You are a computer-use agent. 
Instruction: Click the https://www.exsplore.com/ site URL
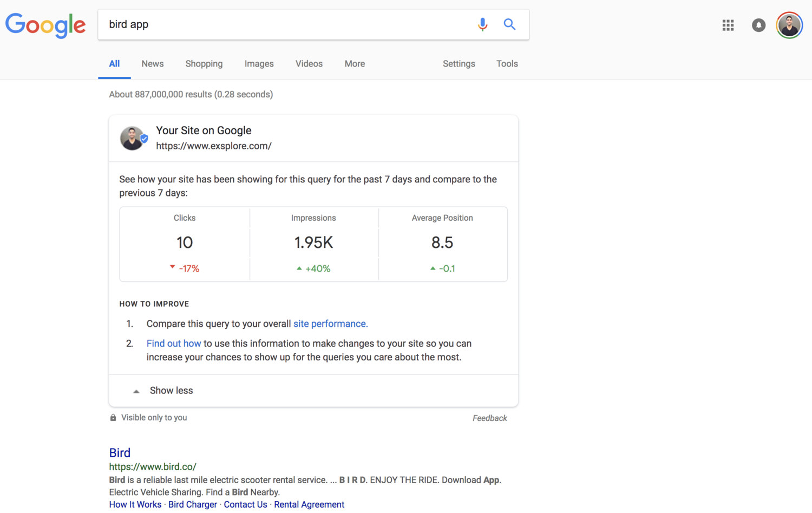214,146
